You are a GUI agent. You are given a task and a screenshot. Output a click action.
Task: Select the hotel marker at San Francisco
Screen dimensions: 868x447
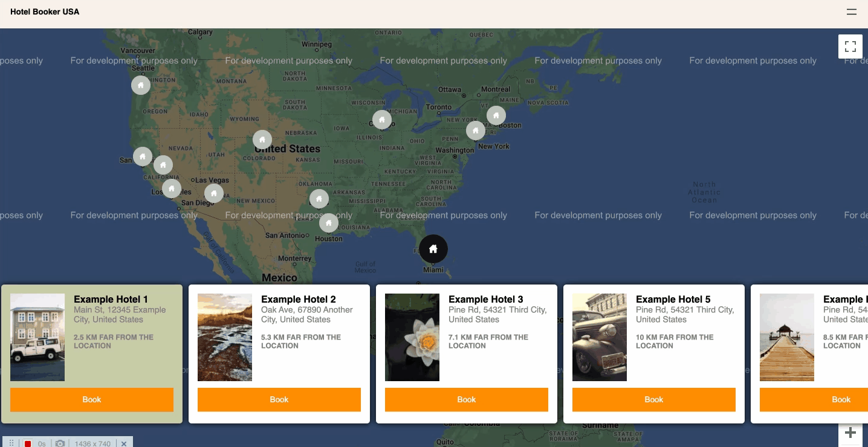(143, 156)
